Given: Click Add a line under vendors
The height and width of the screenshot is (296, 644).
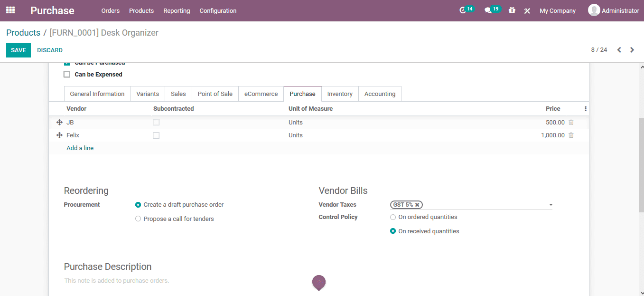Looking at the screenshot, I should [80, 148].
